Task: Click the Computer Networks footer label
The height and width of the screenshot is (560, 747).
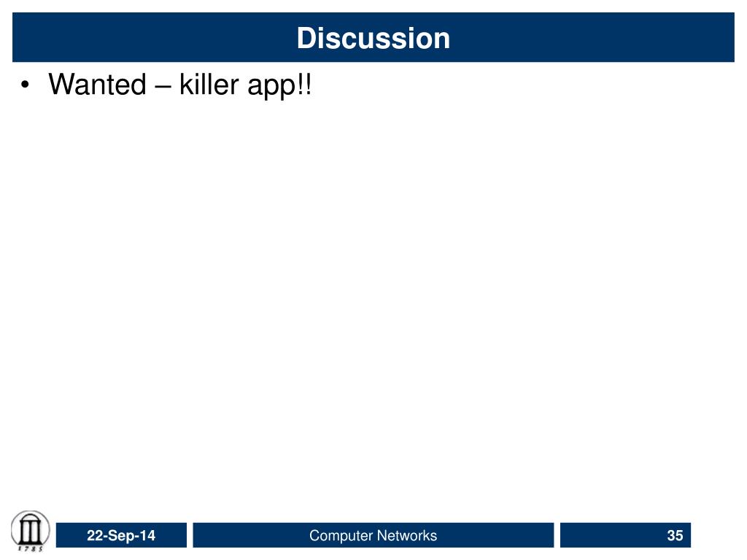Action: tap(373, 535)
